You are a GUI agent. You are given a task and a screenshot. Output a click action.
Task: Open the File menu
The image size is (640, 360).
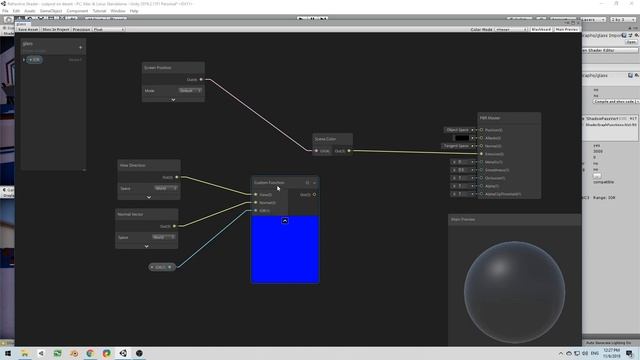pos(5,11)
